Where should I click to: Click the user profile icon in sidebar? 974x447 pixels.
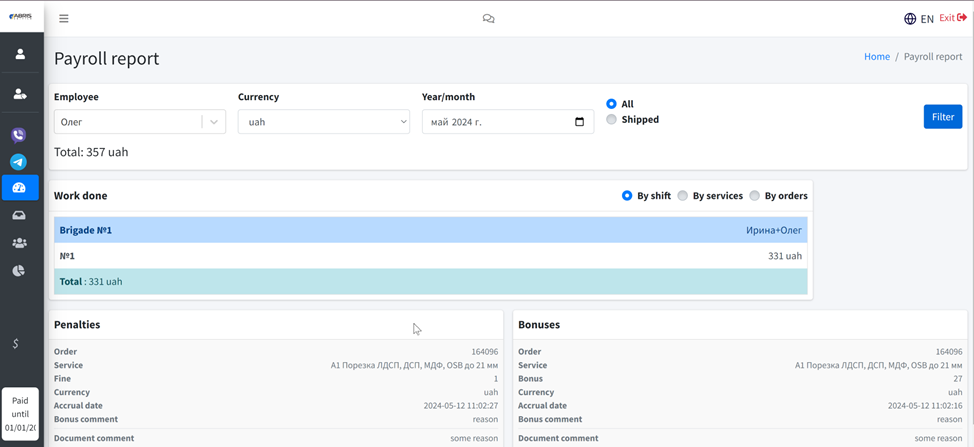tap(20, 54)
